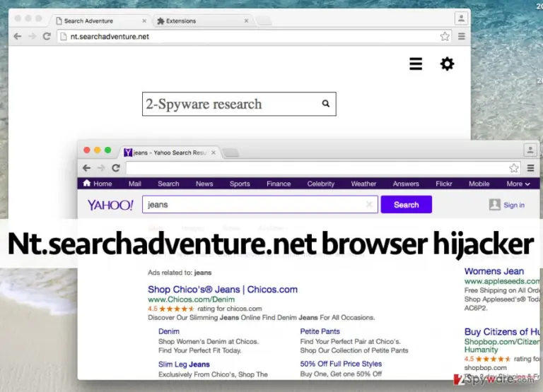Click the magnifier icon in 2-Spyware search box

tap(325, 103)
